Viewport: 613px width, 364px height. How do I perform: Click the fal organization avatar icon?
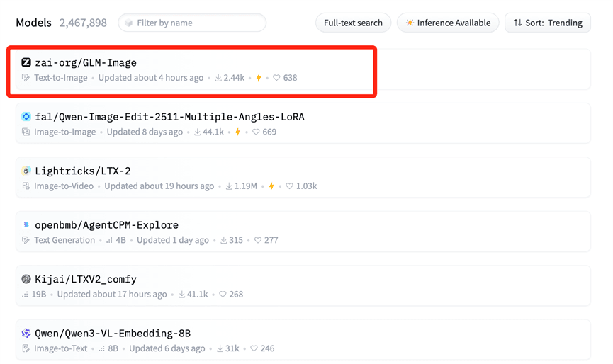26,117
